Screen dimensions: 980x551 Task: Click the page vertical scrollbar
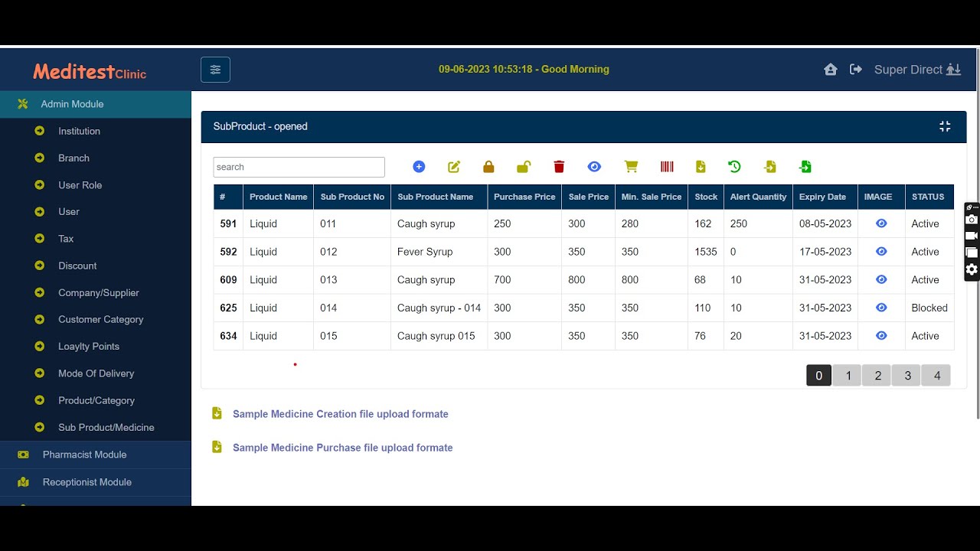(x=977, y=233)
